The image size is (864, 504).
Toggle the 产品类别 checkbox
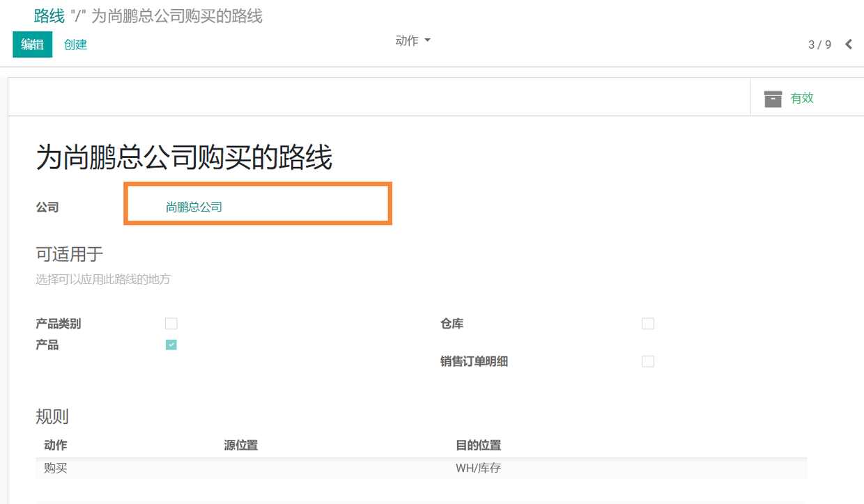(x=171, y=324)
